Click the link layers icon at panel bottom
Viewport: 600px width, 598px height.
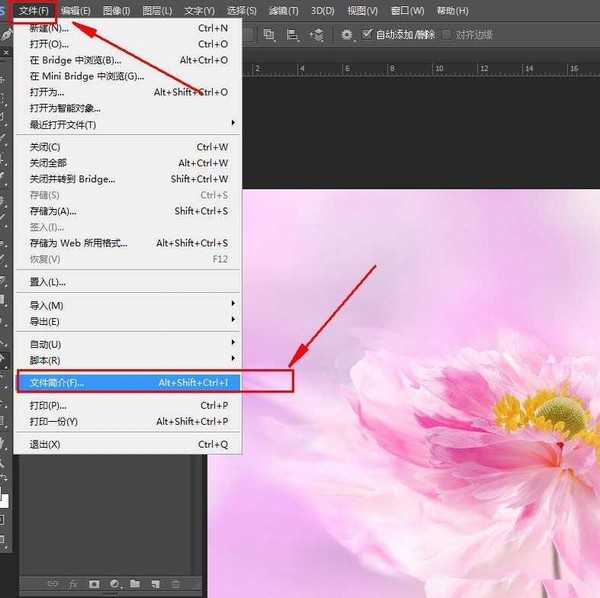(x=52, y=584)
